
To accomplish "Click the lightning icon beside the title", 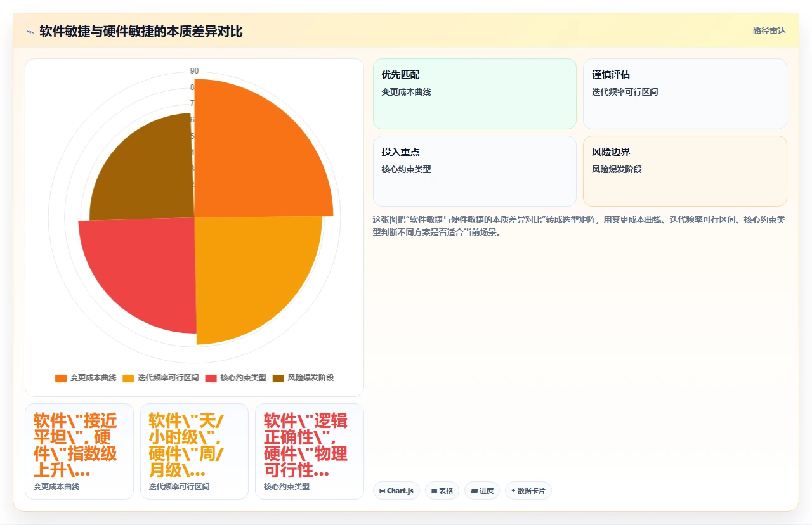I will pyautogui.click(x=30, y=32).
